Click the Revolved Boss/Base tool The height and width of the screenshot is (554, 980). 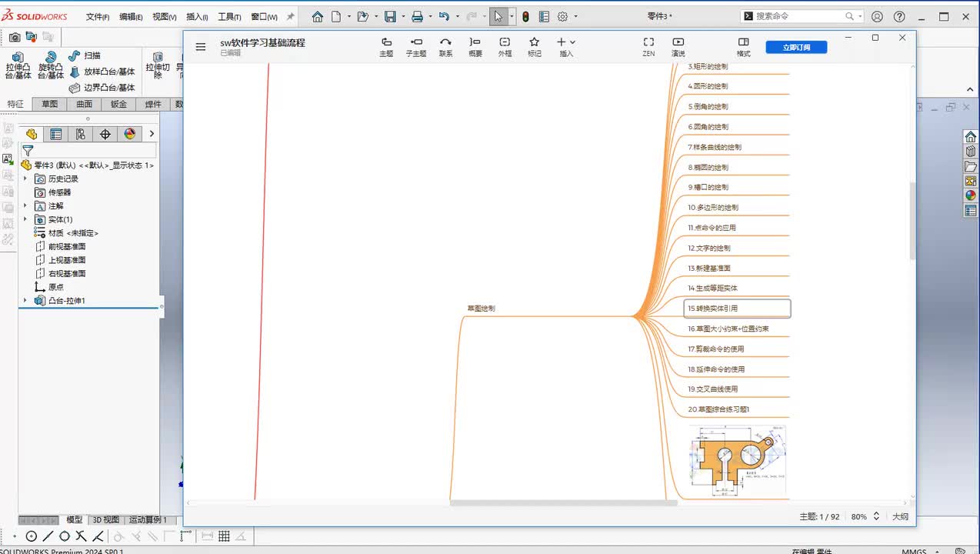click(51, 65)
